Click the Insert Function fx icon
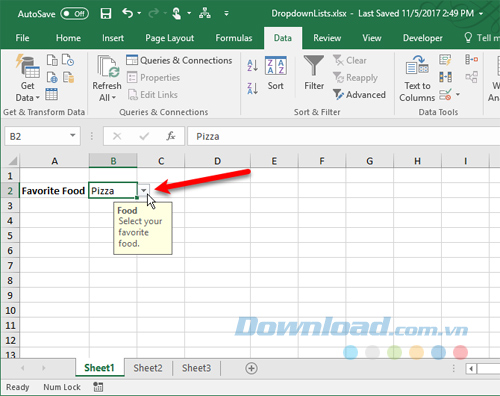The image size is (500, 396). click(x=171, y=136)
